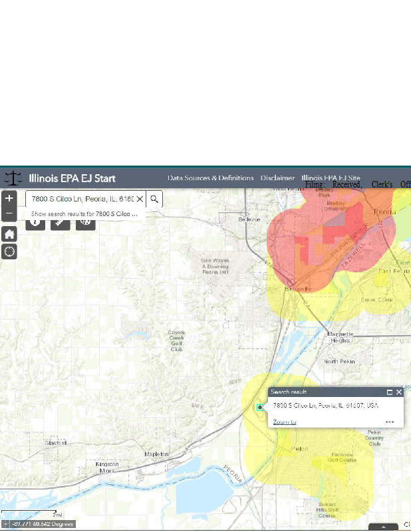Image resolution: width=411 pixels, height=532 pixels.
Task: Visit the Illinois EPA EJ Site link
Action: [x=331, y=178]
